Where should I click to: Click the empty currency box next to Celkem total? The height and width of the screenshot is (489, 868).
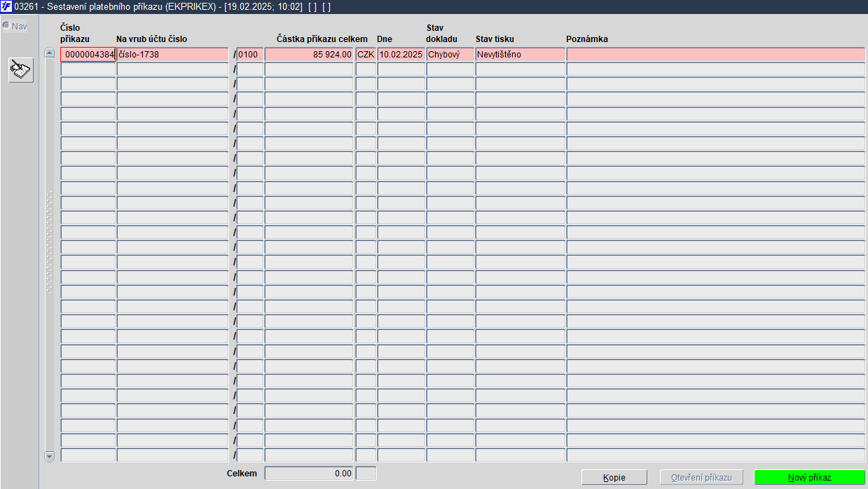[366, 474]
